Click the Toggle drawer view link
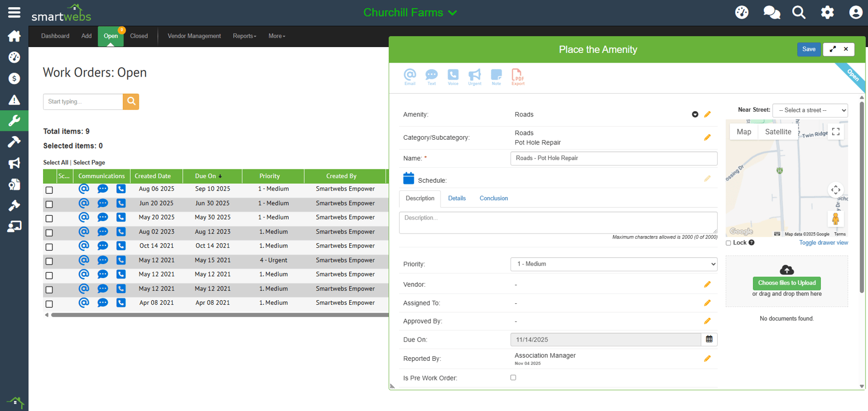Screen dimensions: 868x411 823,243
